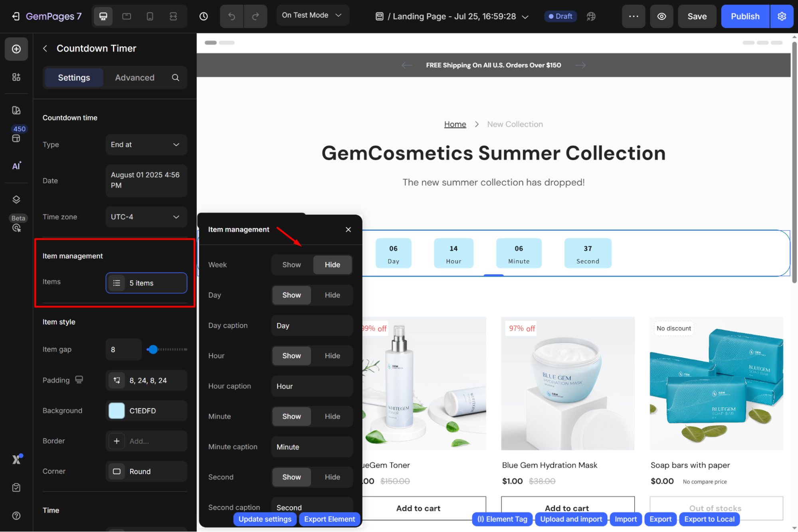The width and height of the screenshot is (798, 532).
Task: Click the preview eye icon
Action: pos(661,16)
